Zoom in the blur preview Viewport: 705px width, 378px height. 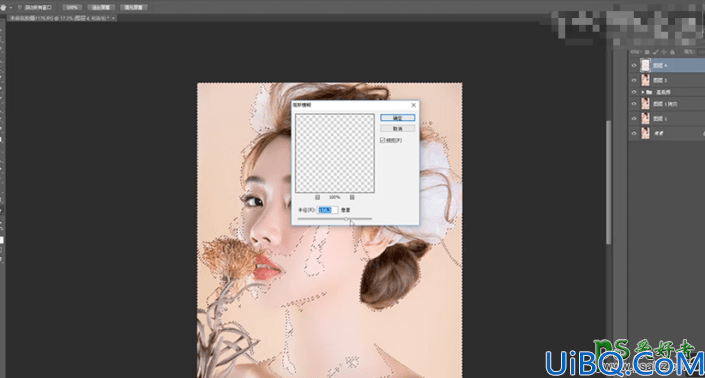(352, 197)
